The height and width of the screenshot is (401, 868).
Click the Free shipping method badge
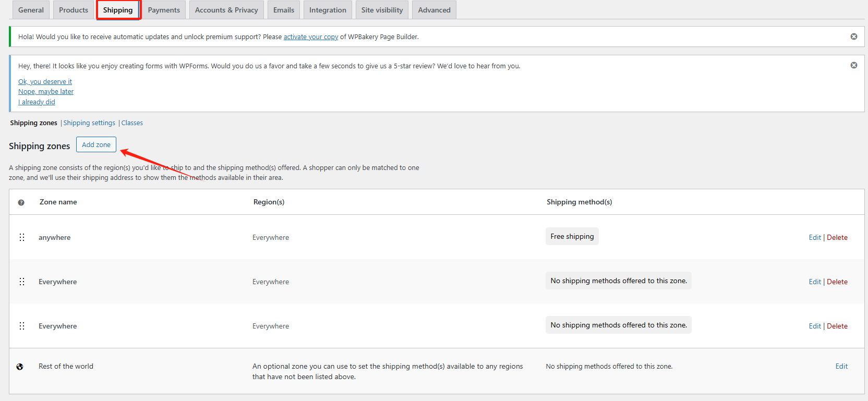[572, 236]
